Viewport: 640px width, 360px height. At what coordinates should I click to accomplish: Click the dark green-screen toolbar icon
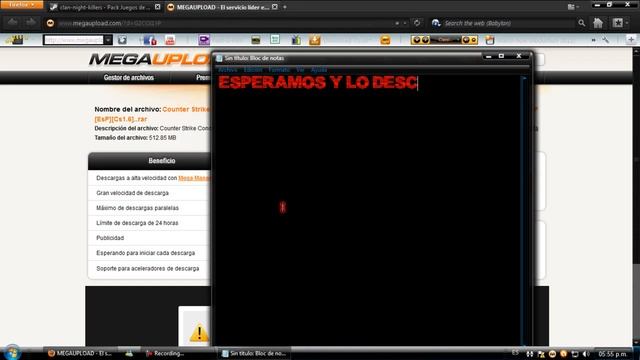(256, 40)
